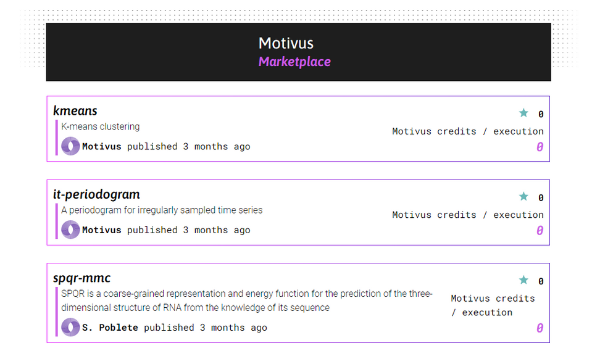Click the star icon on kmeans card

pos(523,113)
